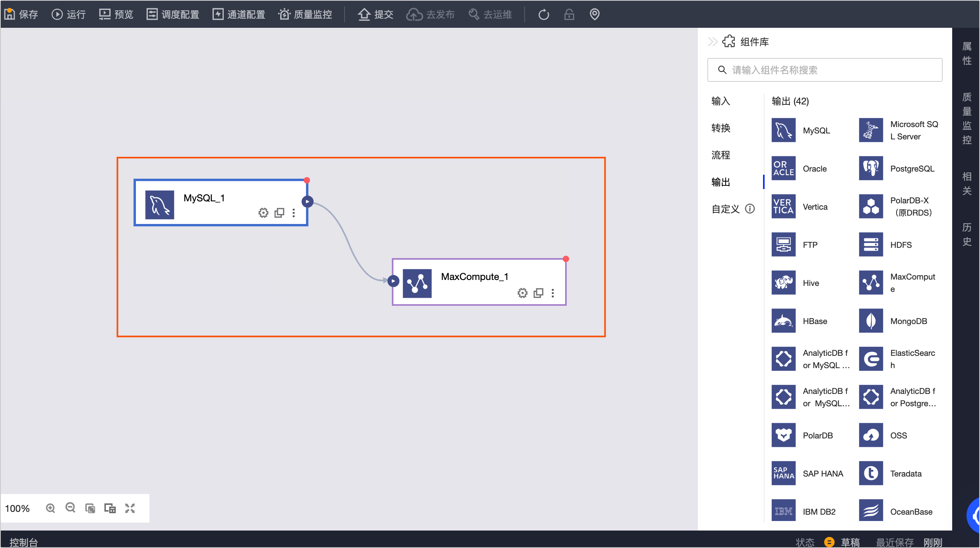Viewport: 980px width, 548px height.
Task: Submit the task with 提交
Action: [x=376, y=14]
